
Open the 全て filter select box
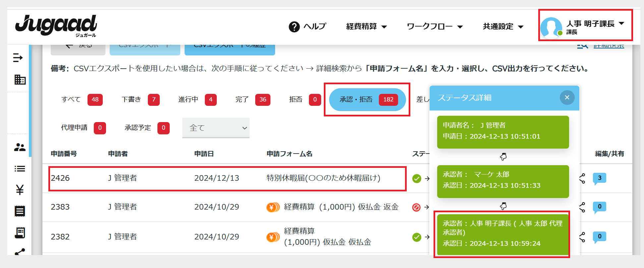pyautogui.click(x=216, y=128)
